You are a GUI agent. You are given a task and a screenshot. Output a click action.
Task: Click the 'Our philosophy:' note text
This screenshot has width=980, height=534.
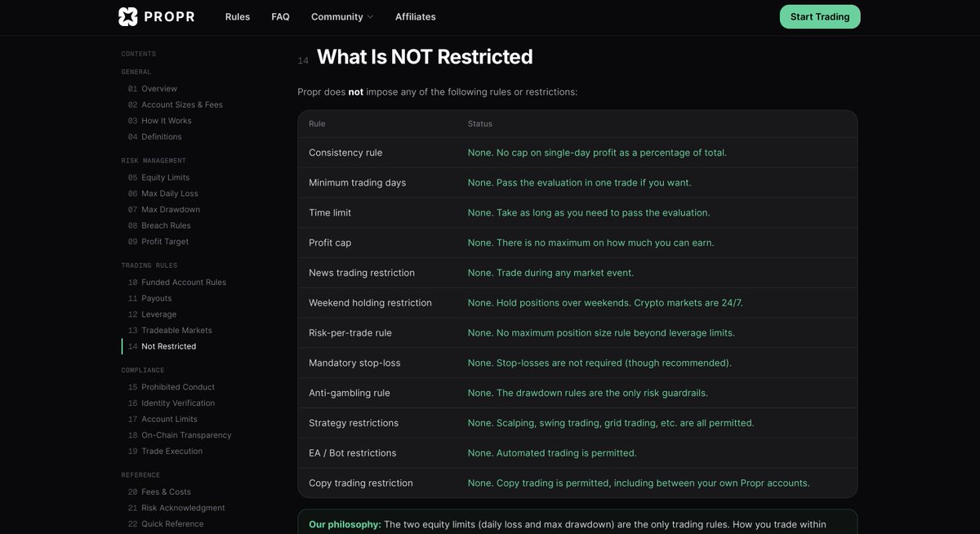click(345, 524)
